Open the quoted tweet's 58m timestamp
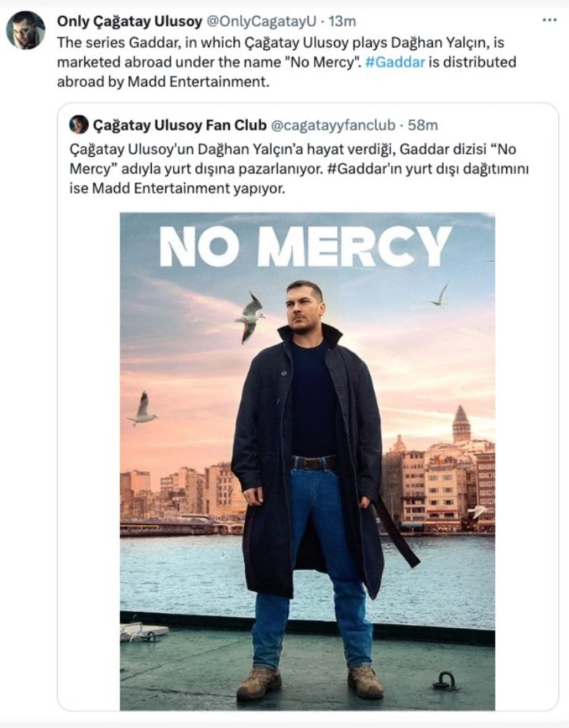 pos(423,125)
